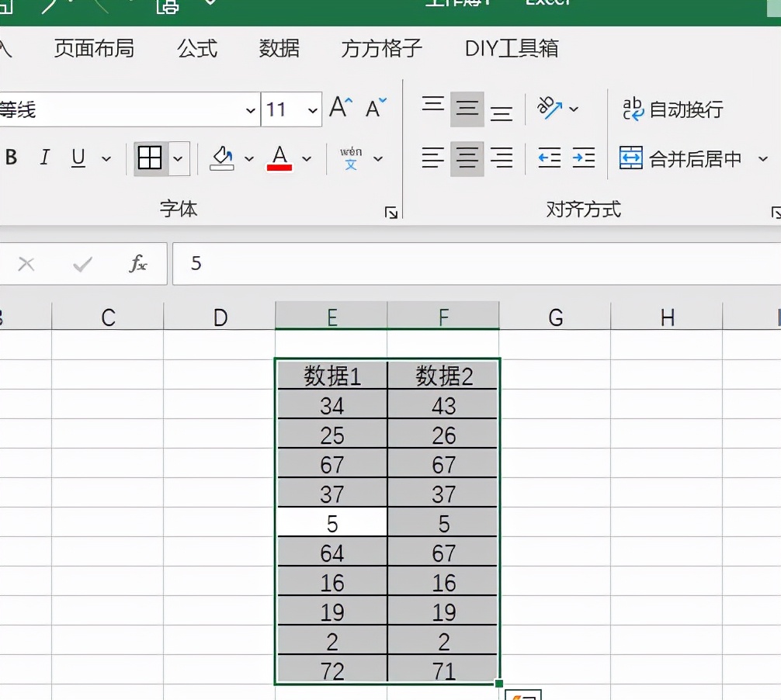Screen dimensions: 781x700
Task: Open fill color dropdown arrow
Action: point(249,159)
